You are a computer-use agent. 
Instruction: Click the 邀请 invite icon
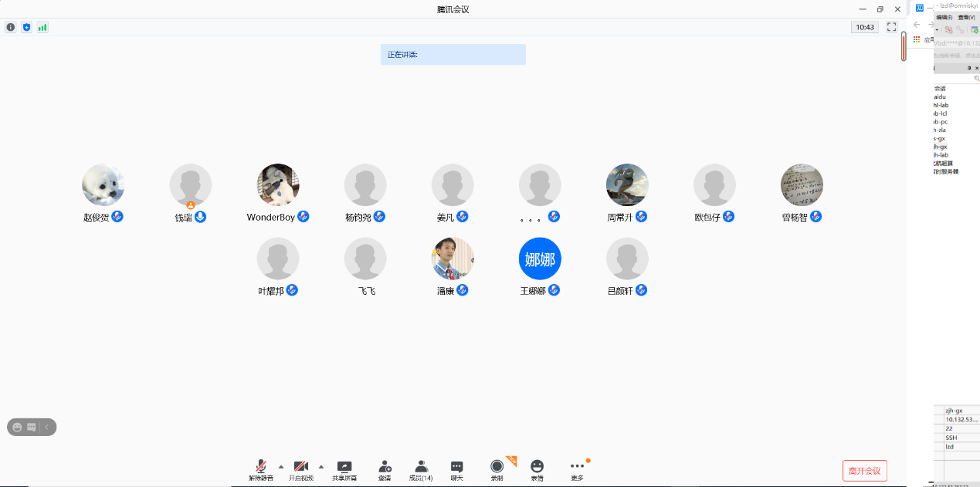[x=385, y=470]
